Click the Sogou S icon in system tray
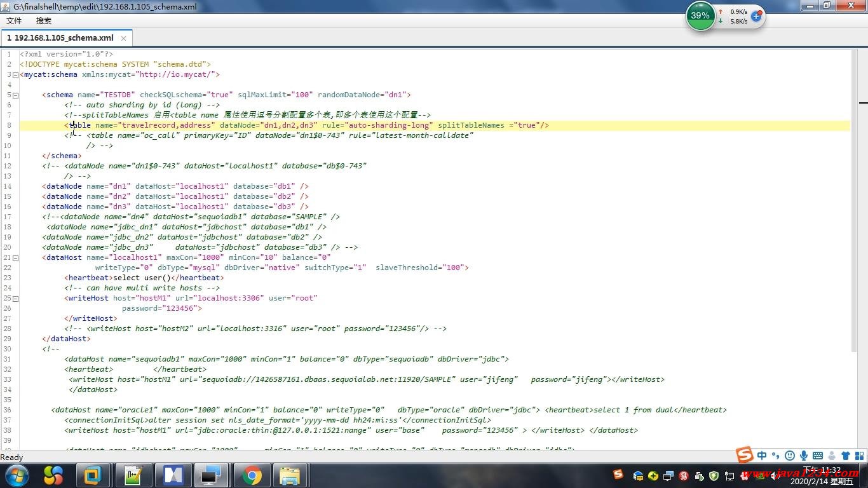The width and height of the screenshot is (868, 488). [618, 475]
